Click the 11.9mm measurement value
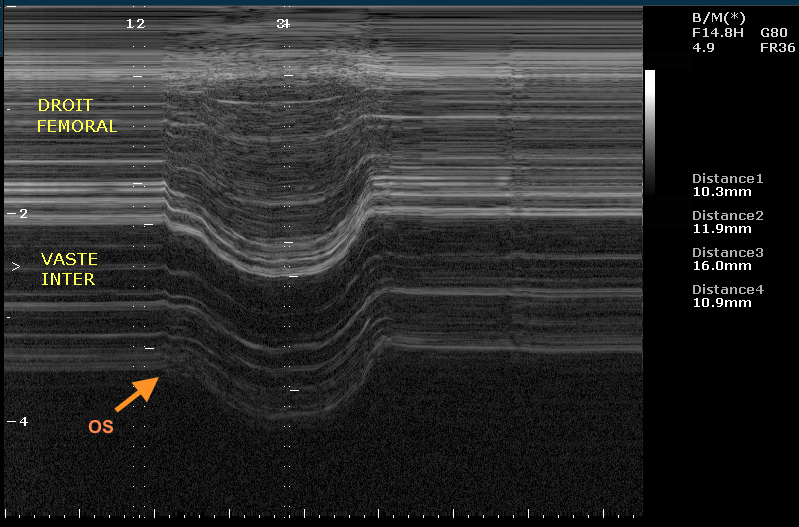This screenshot has width=799, height=527. pos(722,229)
